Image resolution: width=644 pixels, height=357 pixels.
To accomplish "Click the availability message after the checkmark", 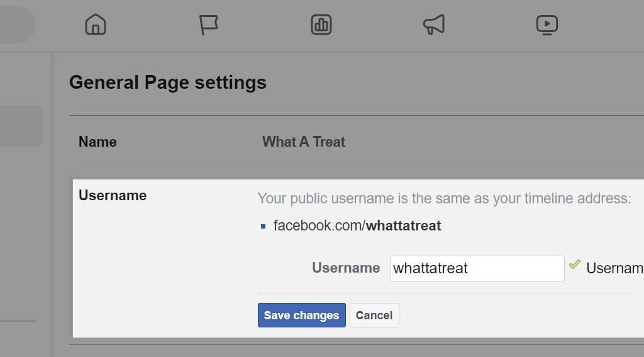I will pyautogui.click(x=614, y=269).
